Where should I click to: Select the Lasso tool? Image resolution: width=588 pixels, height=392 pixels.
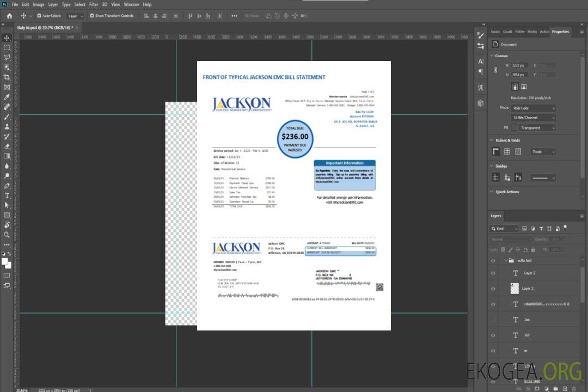coord(7,57)
